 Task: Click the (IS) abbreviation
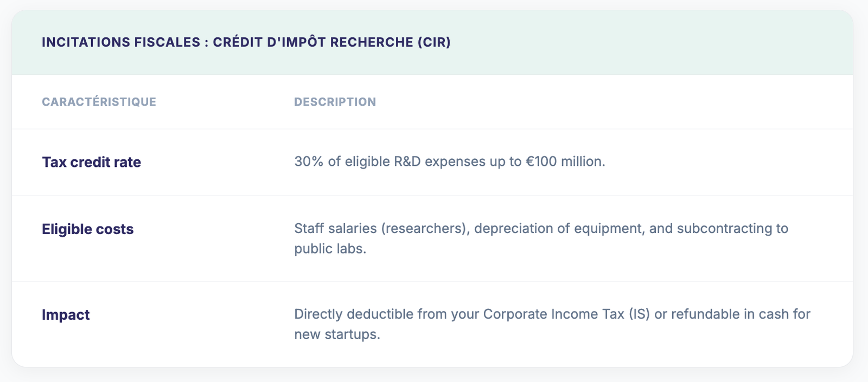tap(639, 314)
